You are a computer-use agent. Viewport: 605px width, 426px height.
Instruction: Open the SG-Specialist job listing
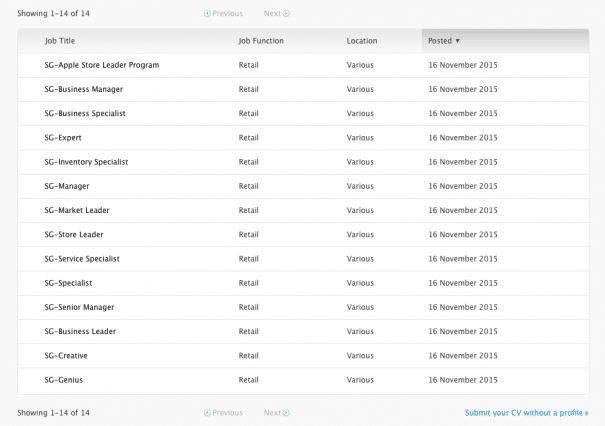pyautogui.click(x=68, y=283)
